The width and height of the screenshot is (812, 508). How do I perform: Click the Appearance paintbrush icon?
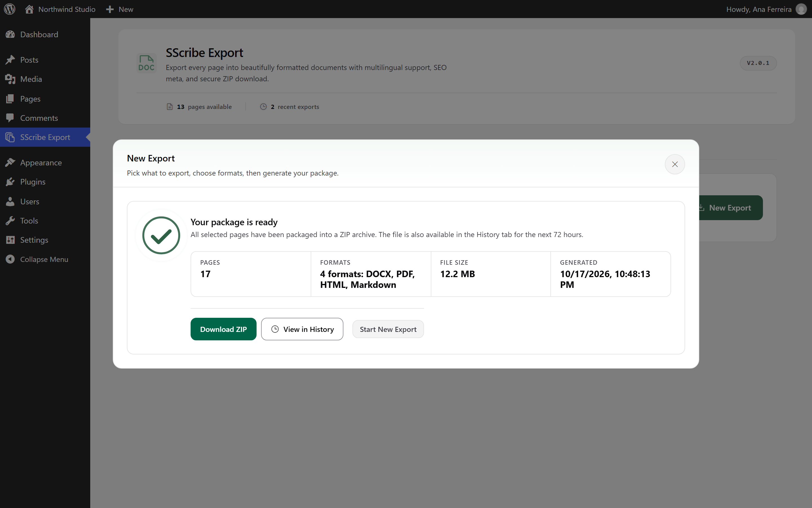(10, 163)
